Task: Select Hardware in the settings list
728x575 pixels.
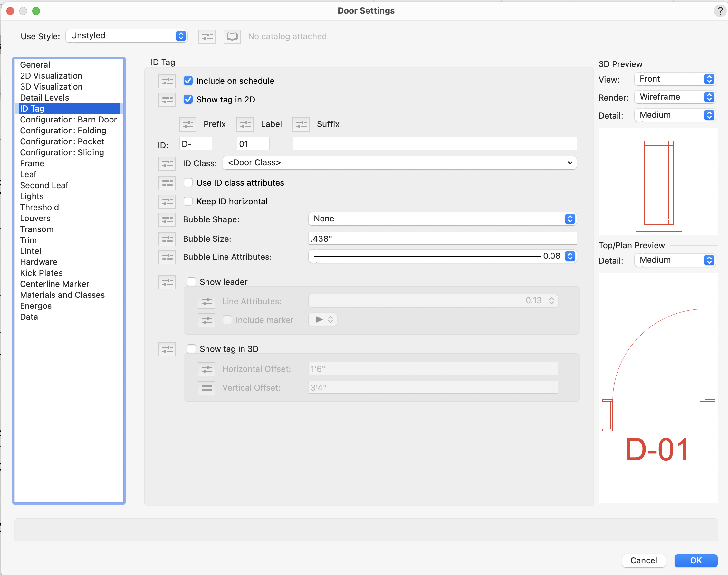Action: coord(39,262)
